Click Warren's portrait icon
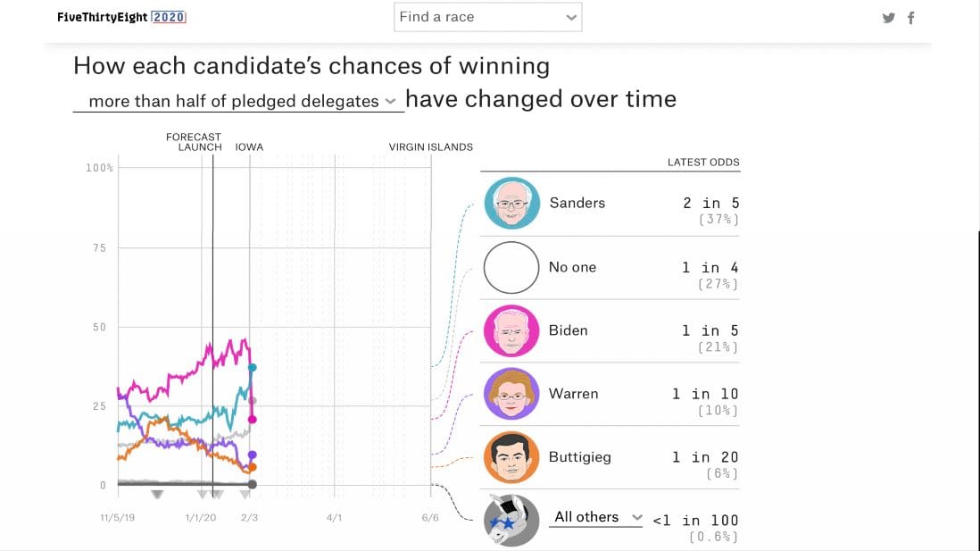Screen dimensions: 980x551 click(511, 394)
